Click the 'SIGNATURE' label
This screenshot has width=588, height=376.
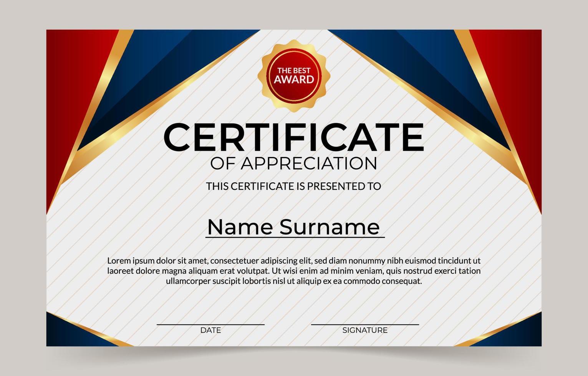tap(365, 330)
